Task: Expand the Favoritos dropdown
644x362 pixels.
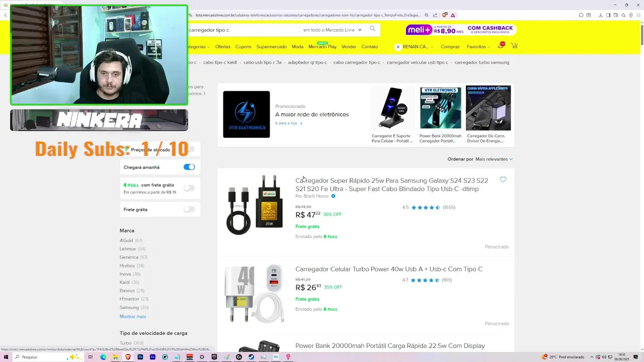Action: 478,47
